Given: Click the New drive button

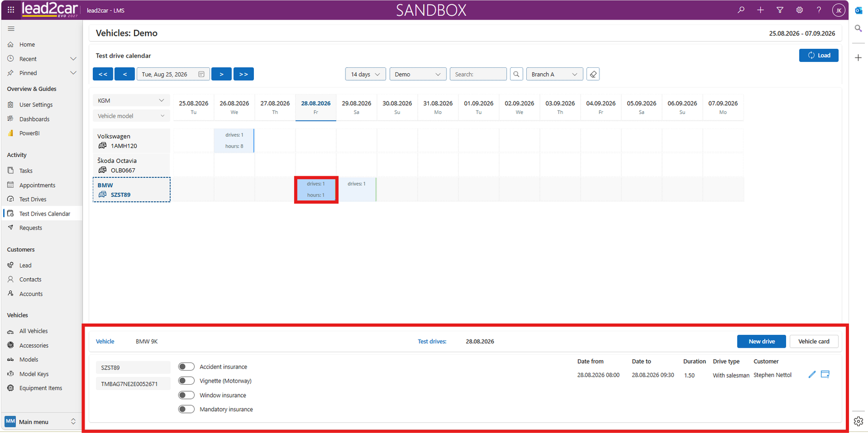Looking at the screenshot, I should pos(762,341).
